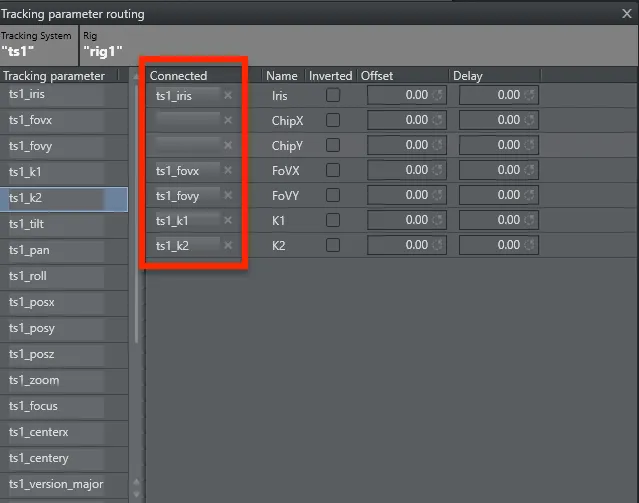
Task: Close the Tracking parameter routing window
Action: 627,13
